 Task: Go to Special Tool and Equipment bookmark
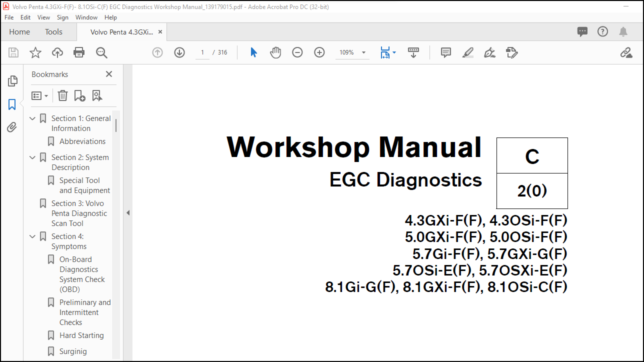[x=84, y=185]
